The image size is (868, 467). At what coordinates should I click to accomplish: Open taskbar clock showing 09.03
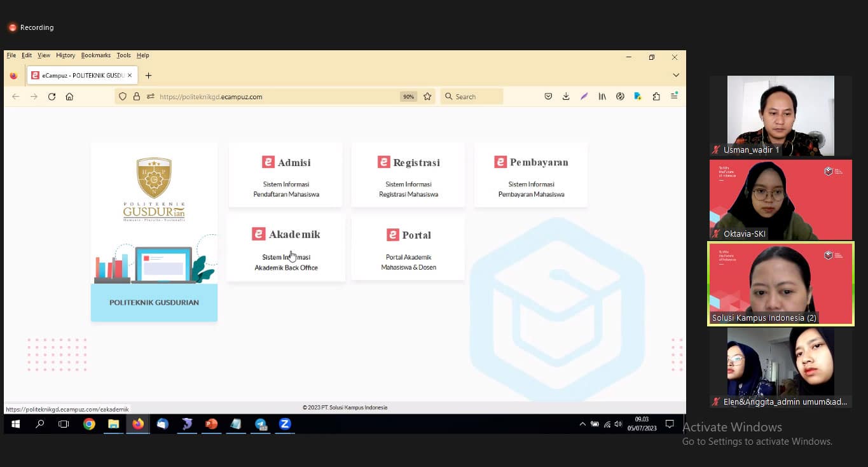[642, 424]
